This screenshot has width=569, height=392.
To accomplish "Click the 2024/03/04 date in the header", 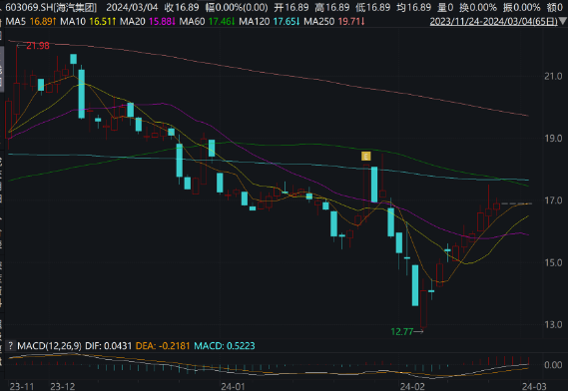I will click(x=132, y=7).
